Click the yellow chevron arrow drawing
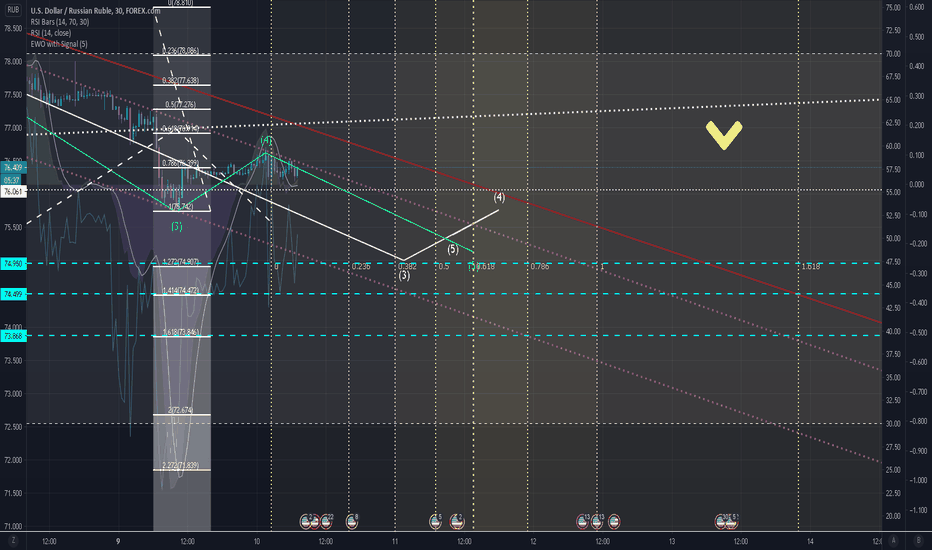The height and width of the screenshot is (550, 932). click(x=724, y=135)
